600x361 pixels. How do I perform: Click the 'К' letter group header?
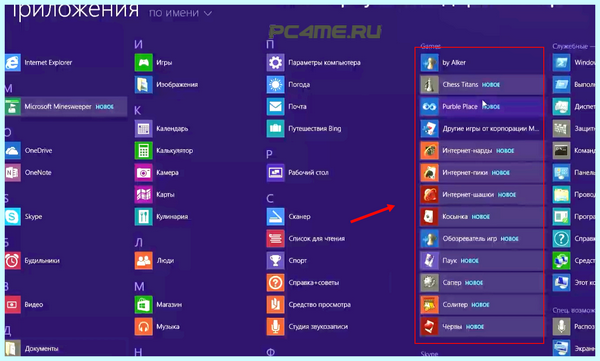tap(138, 111)
